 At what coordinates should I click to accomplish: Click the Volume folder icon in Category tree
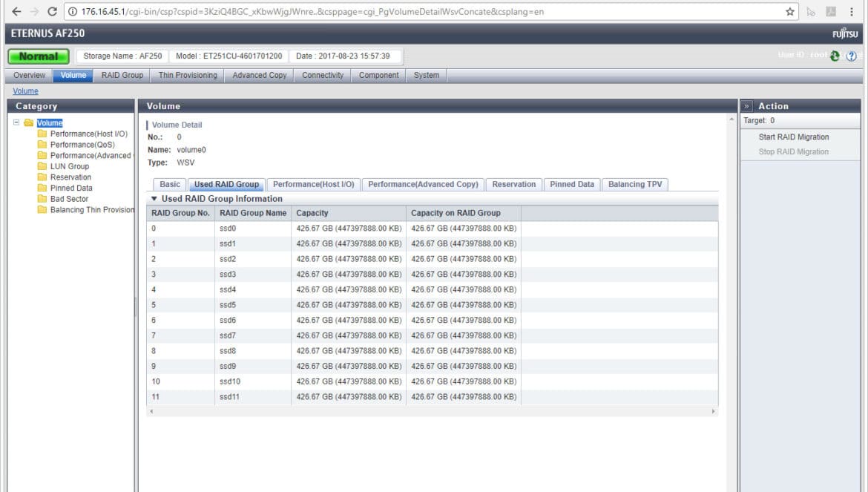click(x=29, y=123)
